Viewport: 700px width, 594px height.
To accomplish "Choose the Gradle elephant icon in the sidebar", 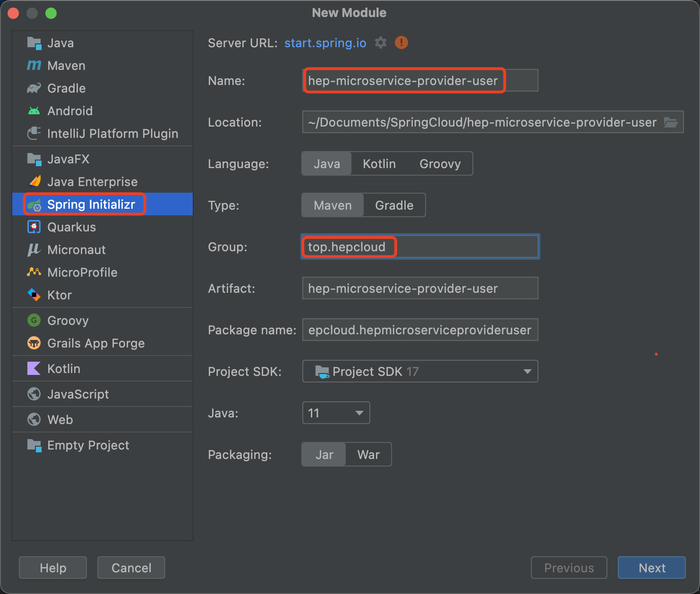I will (34, 88).
